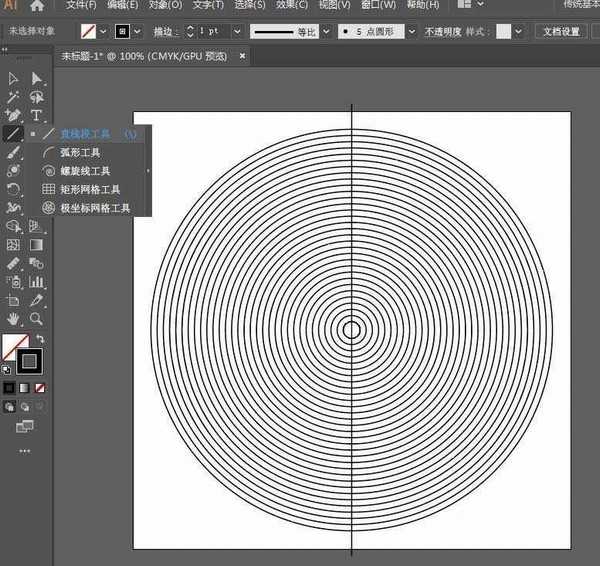Open the 效果(C) menu
The width and height of the screenshot is (600, 566).
click(293, 5)
